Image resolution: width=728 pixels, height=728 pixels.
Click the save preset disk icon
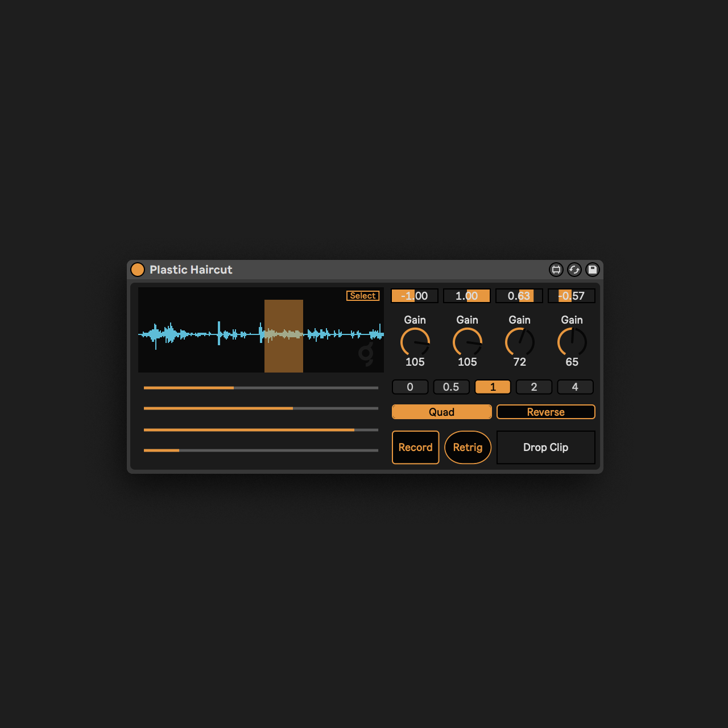(593, 270)
